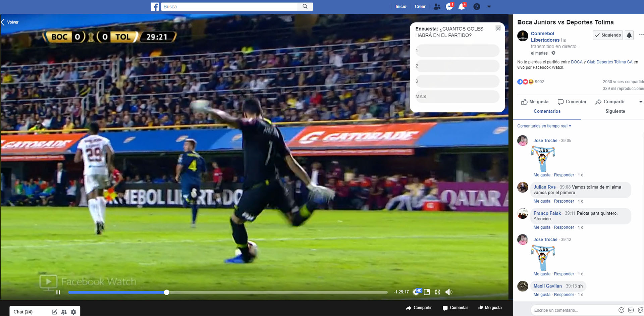Vote MÁS in the poll
The image size is (644, 316).
click(x=457, y=97)
